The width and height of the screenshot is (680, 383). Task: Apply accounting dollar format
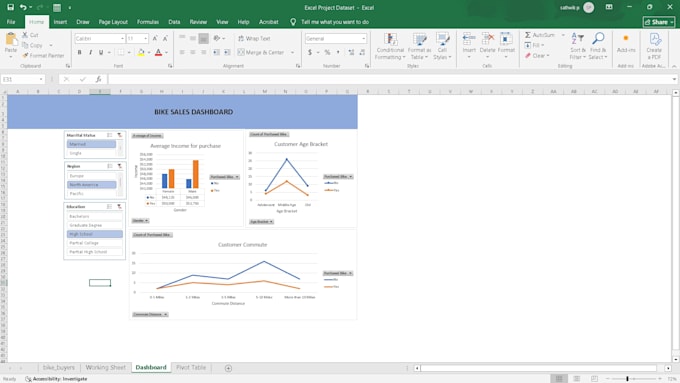(x=310, y=52)
